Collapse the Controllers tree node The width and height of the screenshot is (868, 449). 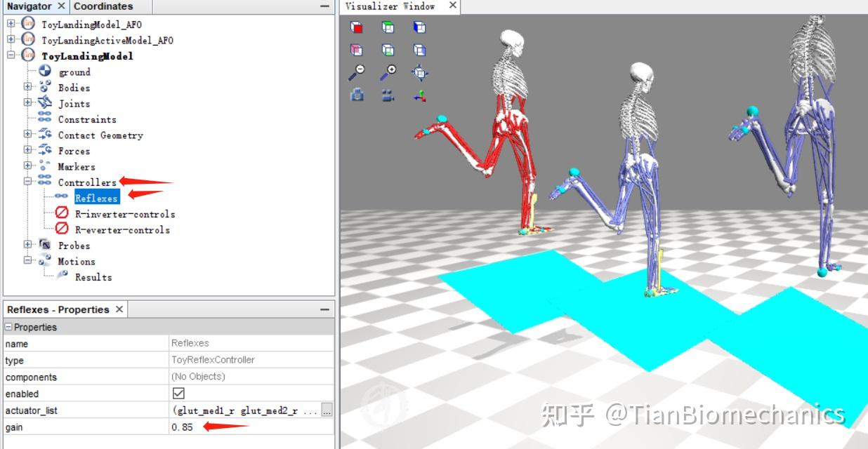coord(27,182)
